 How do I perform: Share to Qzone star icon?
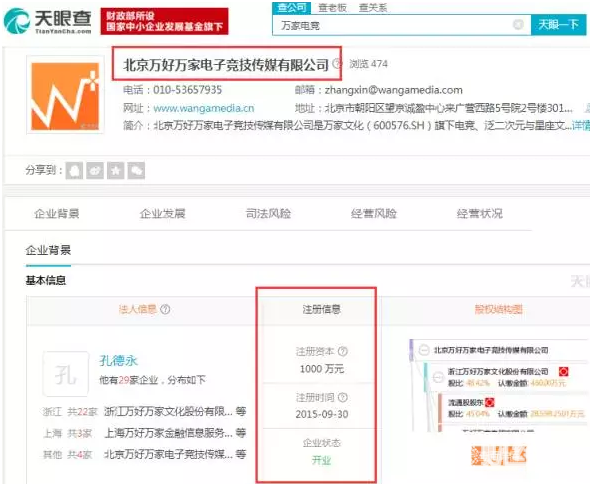coord(116,170)
